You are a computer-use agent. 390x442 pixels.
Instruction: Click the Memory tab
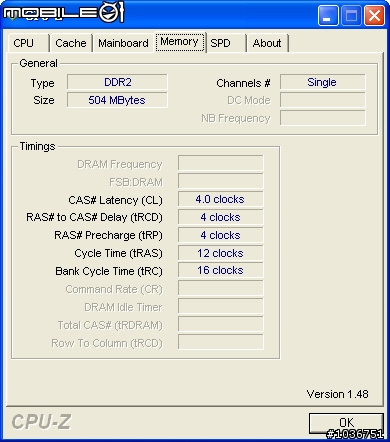[x=180, y=42]
